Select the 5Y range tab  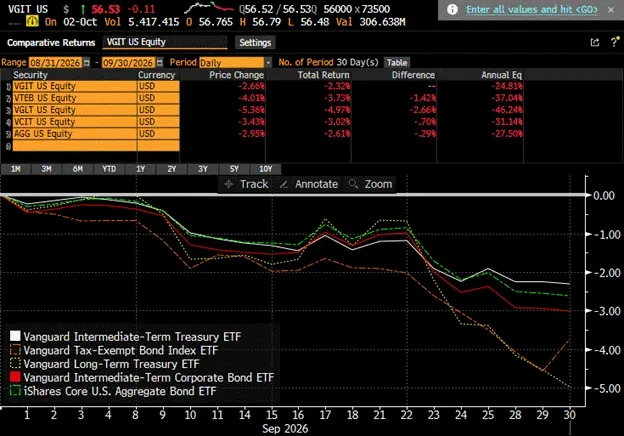point(234,169)
